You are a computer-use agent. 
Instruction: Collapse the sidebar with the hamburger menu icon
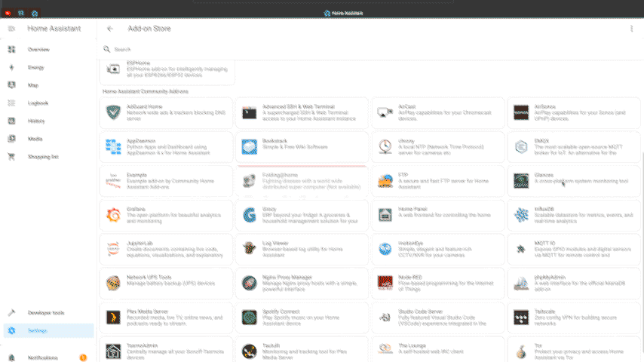pyautogui.click(x=11, y=29)
